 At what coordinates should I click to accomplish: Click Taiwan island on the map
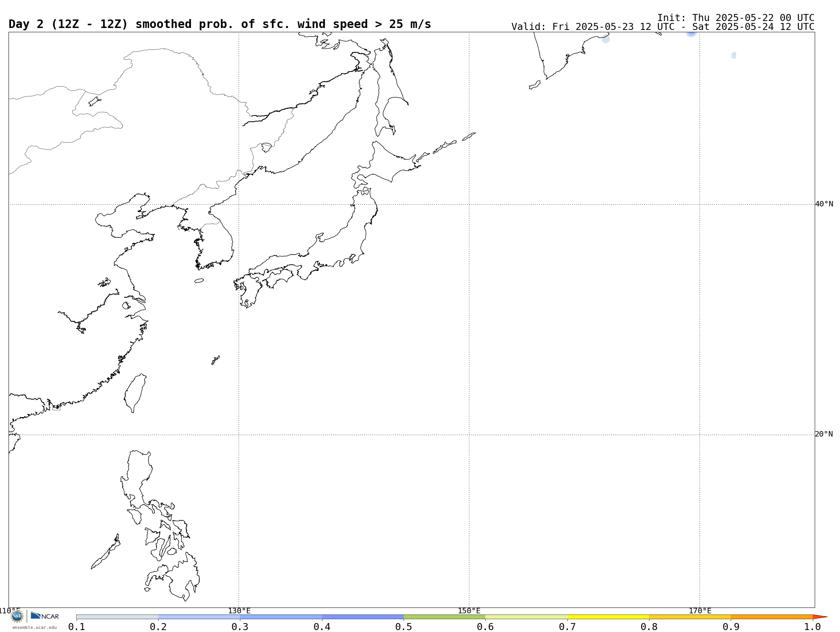tap(135, 393)
